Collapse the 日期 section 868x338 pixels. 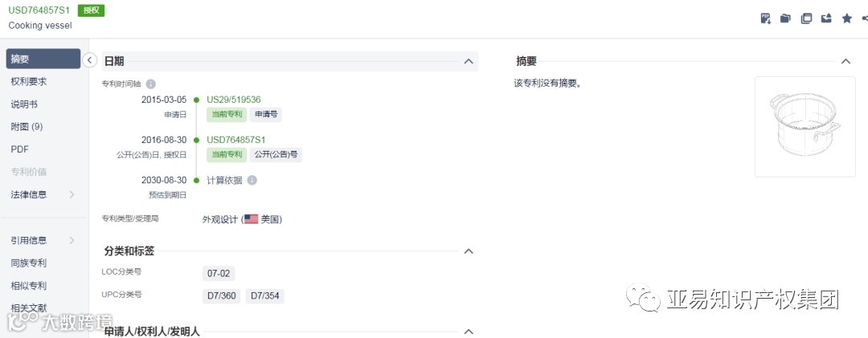(469, 61)
